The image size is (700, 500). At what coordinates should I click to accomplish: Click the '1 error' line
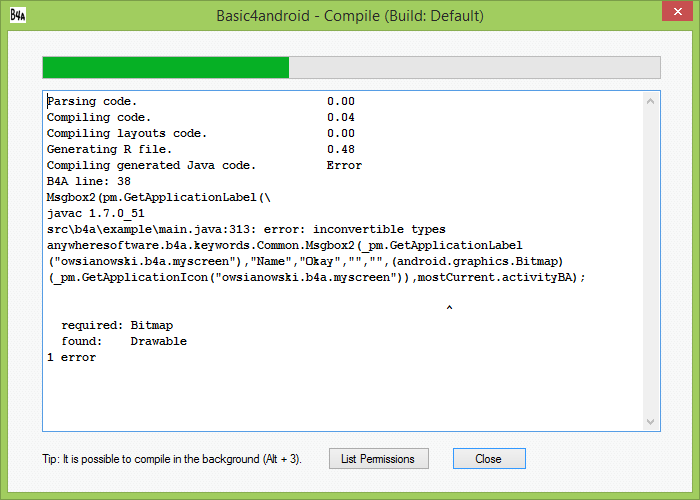[71, 358]
